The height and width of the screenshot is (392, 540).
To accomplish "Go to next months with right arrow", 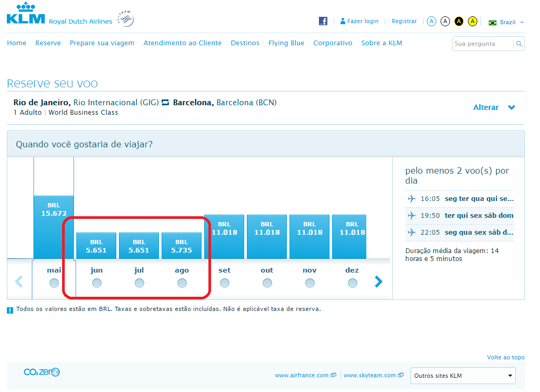I will point(378,282).
